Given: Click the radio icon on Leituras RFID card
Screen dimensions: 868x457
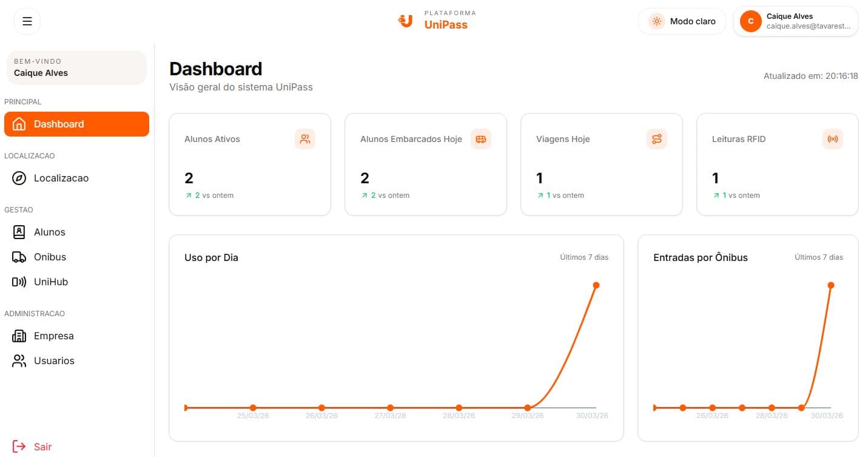Looking at the screenshot, I should coord(833,139).
